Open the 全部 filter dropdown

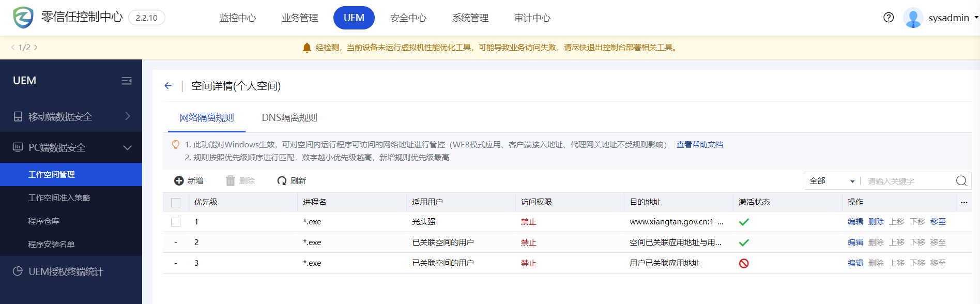point(831,181)
